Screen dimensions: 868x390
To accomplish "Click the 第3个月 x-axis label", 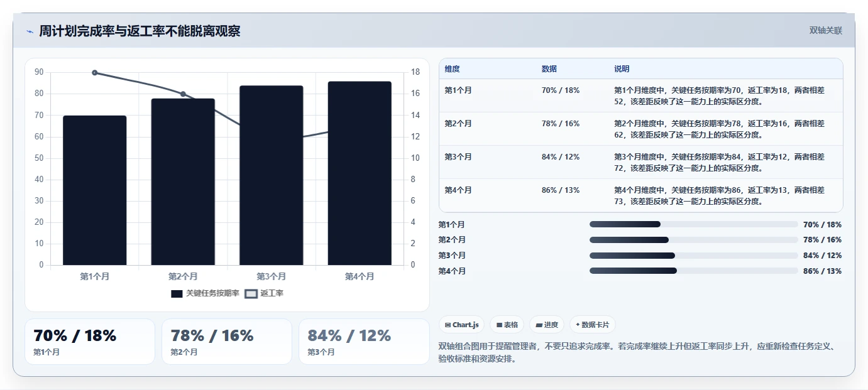I will coord(272,276).
